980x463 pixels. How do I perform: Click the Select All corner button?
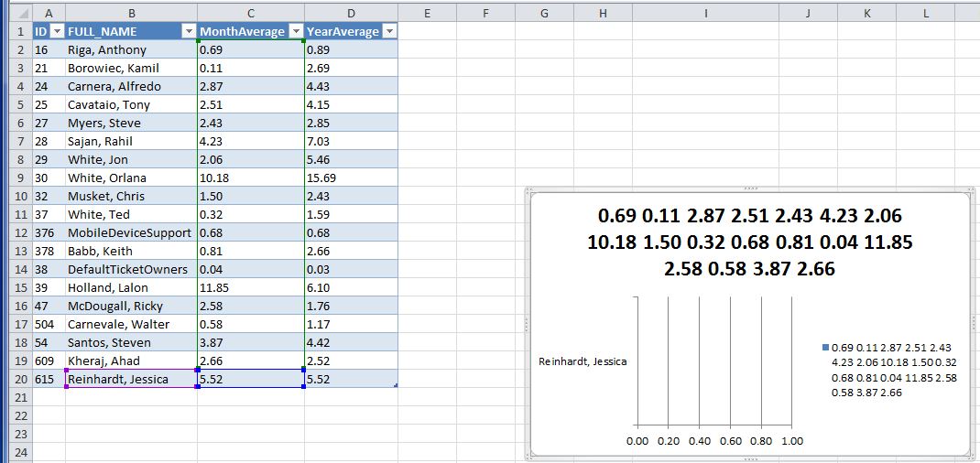coord(19,13)
